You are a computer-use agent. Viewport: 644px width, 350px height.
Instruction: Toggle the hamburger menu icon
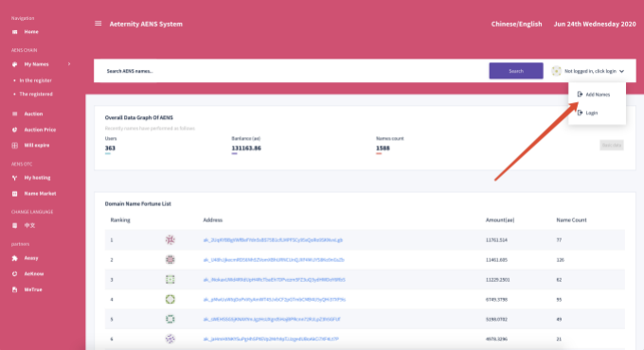click(x=98, y=24)
